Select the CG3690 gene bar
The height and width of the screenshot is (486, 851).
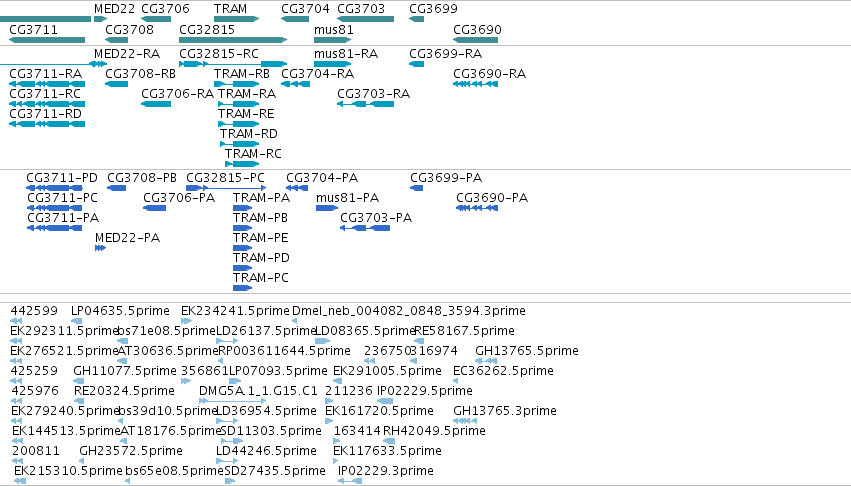[475, 40]
